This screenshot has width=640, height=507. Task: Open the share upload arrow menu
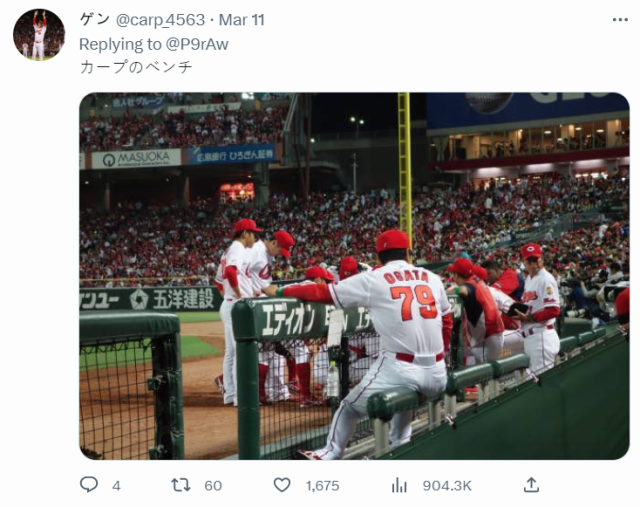(531, 485)
